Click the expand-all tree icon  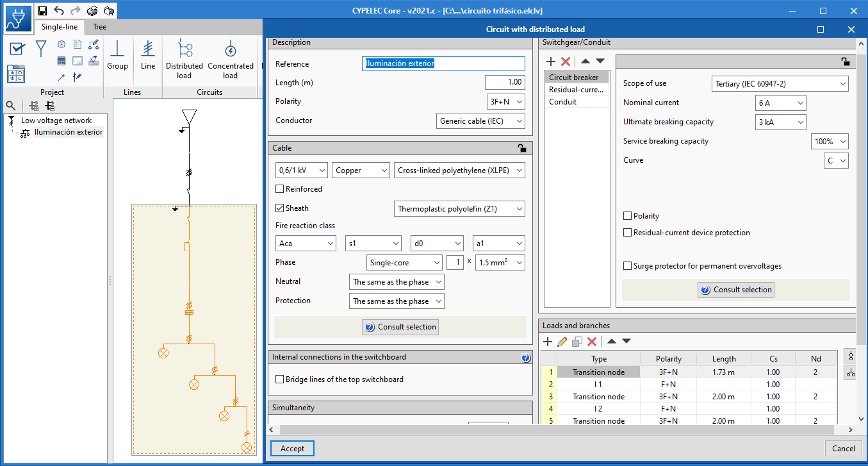(34, 106)
